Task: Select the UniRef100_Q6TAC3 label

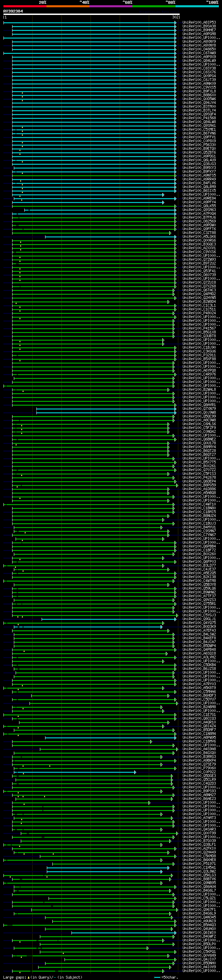Action: pyautogui.click(x=199, y=290)
